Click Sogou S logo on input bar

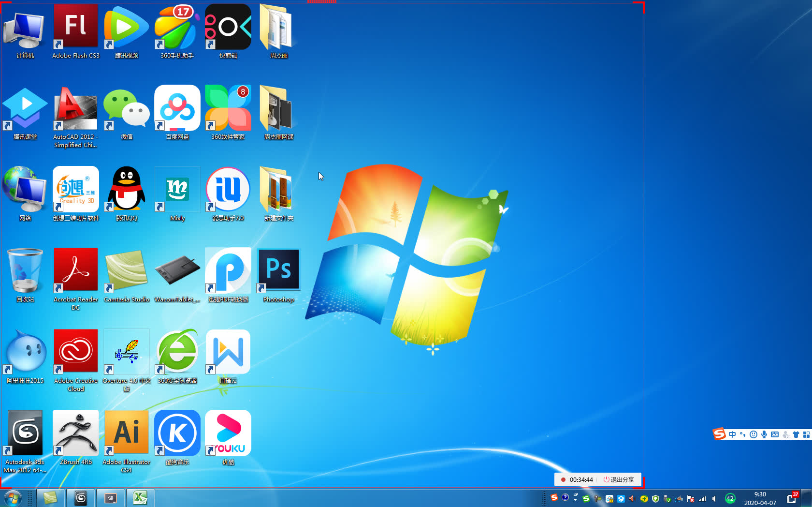click(719, 434)
